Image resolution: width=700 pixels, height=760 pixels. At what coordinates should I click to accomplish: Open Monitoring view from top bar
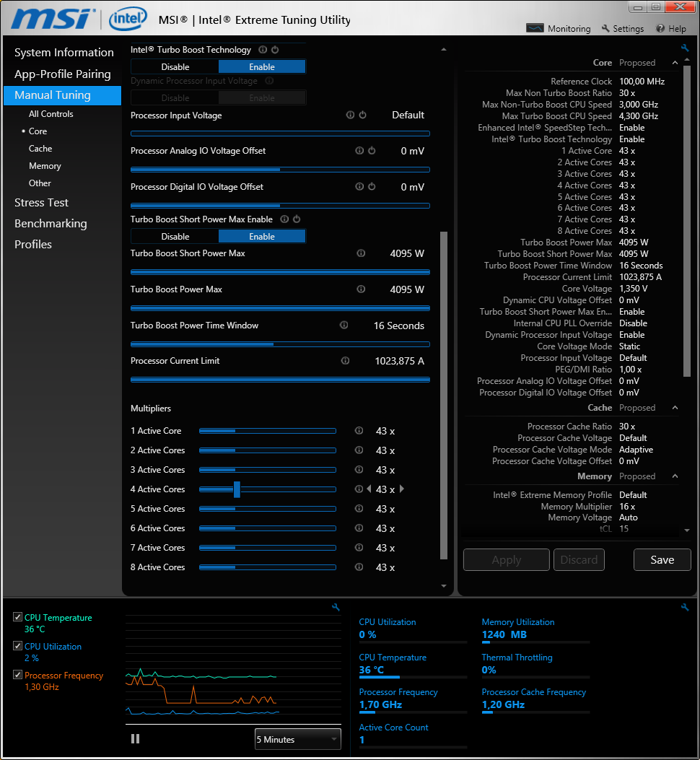pos(559,29)
